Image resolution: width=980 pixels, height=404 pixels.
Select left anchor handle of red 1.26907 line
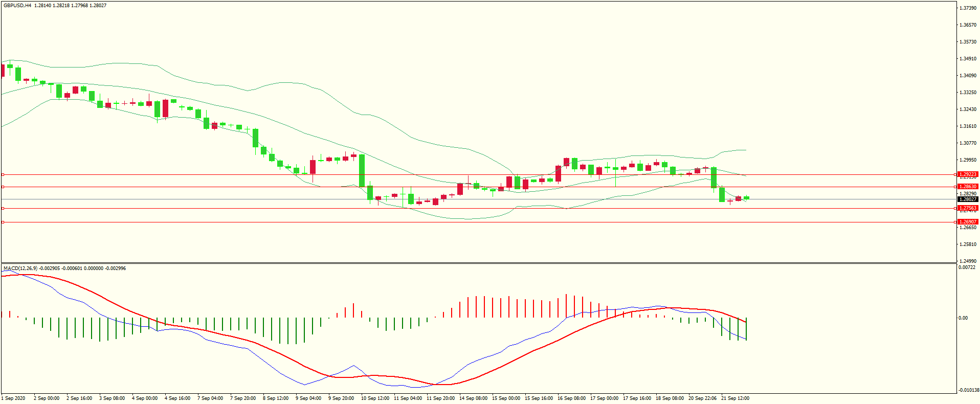(3, 222)
